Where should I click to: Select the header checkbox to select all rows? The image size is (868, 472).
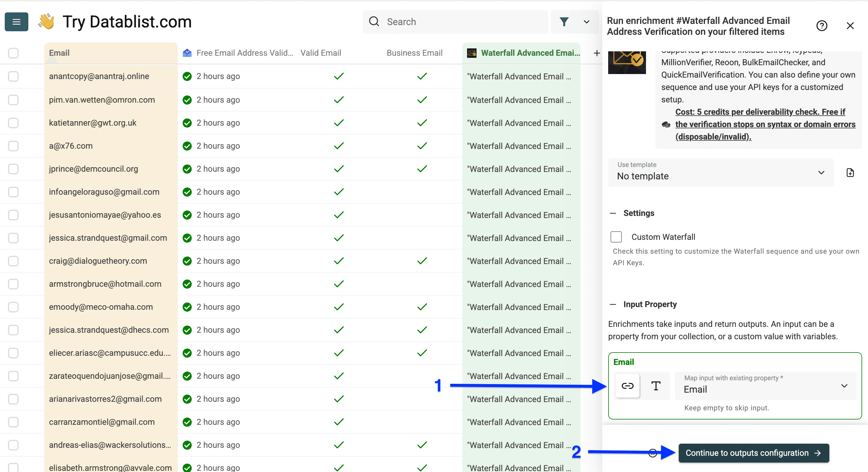13,53
